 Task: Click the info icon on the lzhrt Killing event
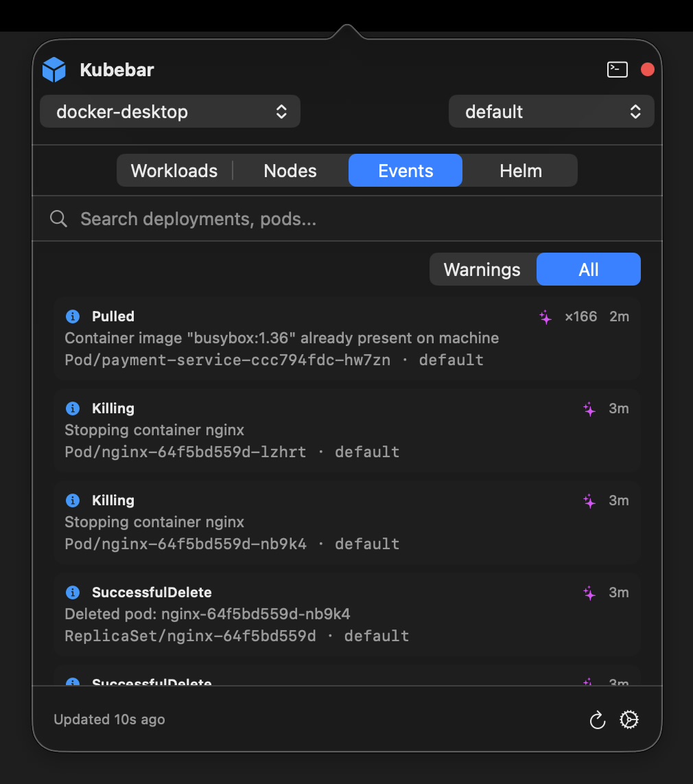[x=73, y=408]
